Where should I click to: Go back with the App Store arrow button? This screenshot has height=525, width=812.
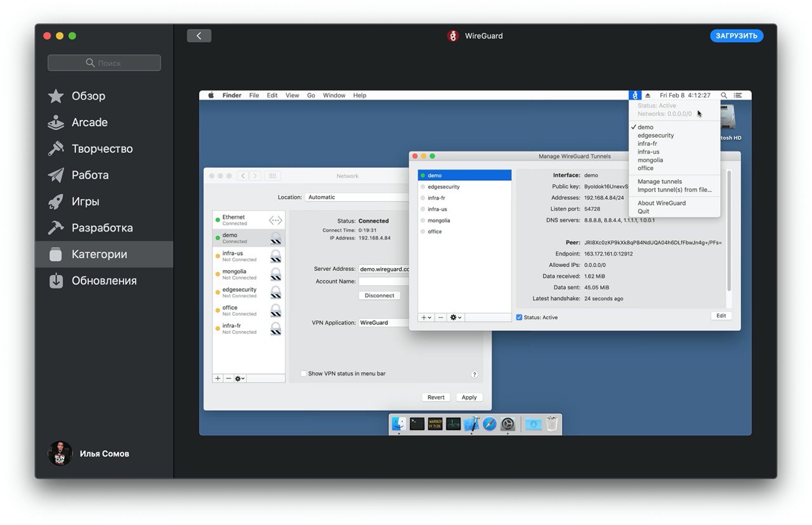(x=199, y=36)
